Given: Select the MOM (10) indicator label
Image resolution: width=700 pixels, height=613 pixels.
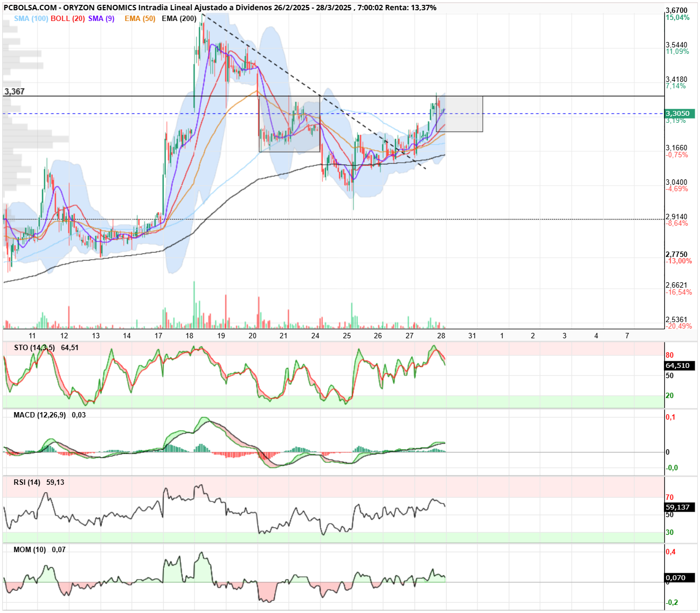Looking at the screenshot, I should tap(30, 550).
